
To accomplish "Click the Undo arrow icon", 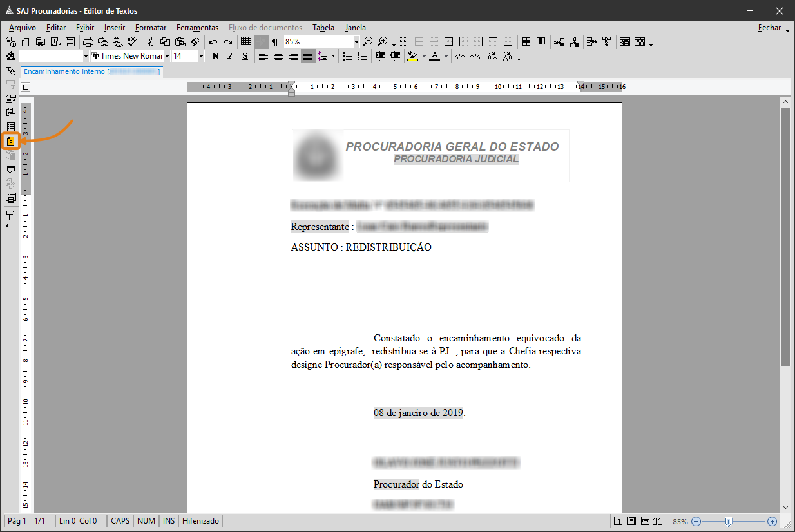I will click(x=213, y=42).
